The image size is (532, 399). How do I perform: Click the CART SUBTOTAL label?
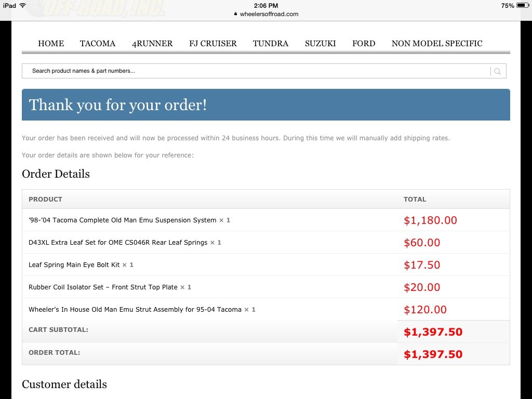(x=58, y=329)
